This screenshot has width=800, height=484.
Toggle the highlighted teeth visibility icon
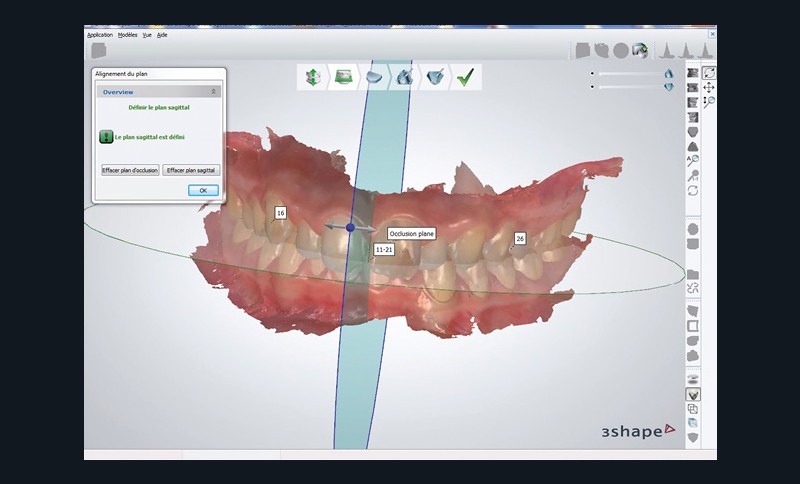(693, 394)
